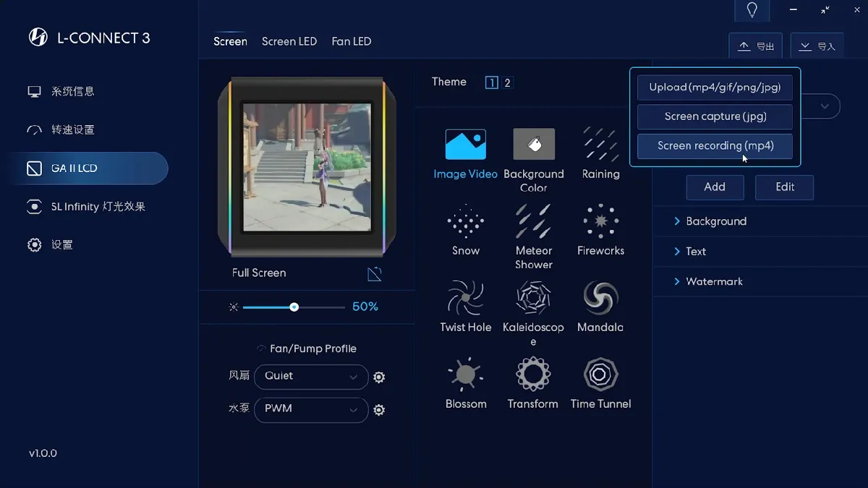This screenshot has height=488, width=868.
Task: Open the 风扇 Quiet profile dropdown
Action: coord(311,377)
